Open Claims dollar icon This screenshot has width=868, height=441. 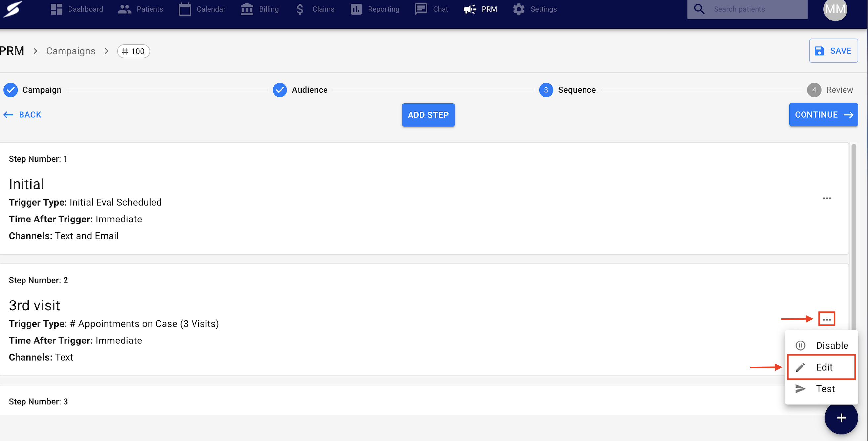click(300, 9)
